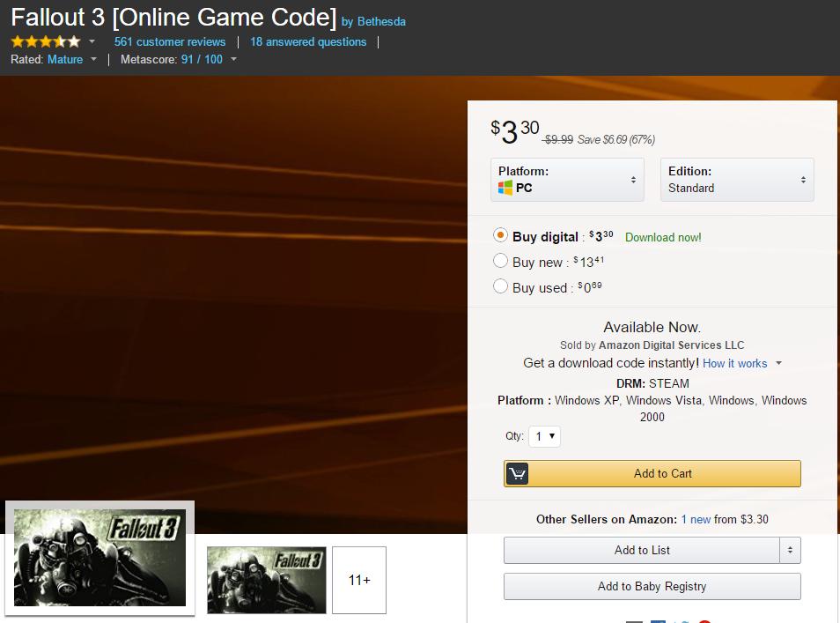Expand the How it works arrow
Image resolution: width=840 pixels, height=623 pixels.
click(x=778, y=364)
